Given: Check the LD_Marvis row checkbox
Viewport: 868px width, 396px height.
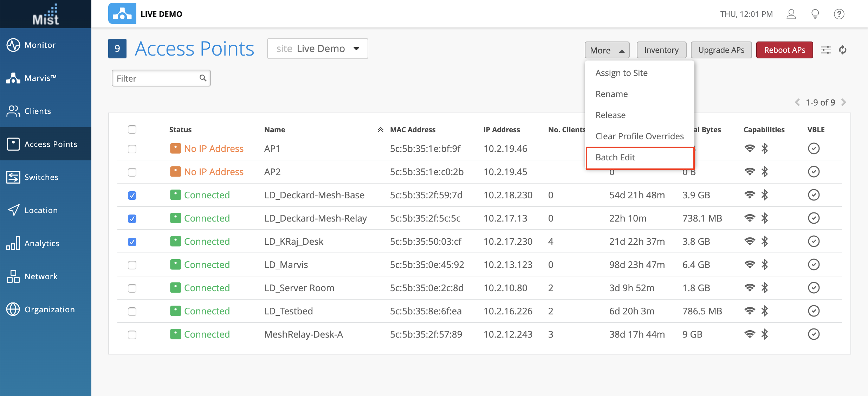Looking at the screenshot, I should pos(132,265).
